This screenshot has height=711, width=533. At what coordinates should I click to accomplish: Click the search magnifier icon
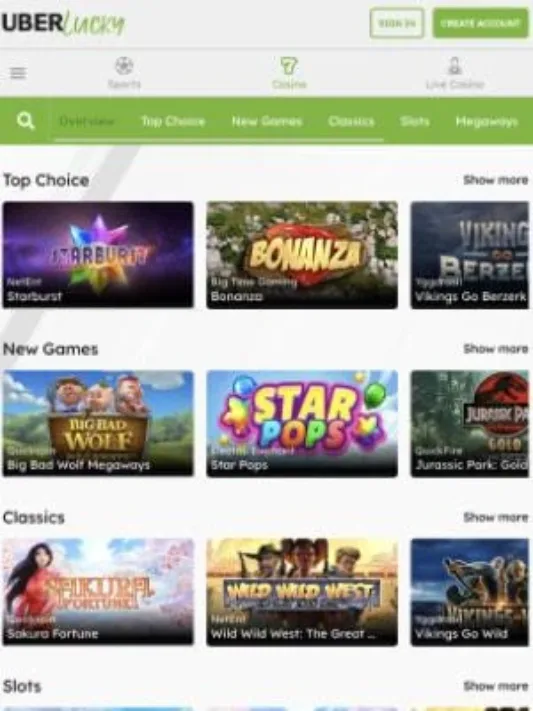(x=25, y=121)
